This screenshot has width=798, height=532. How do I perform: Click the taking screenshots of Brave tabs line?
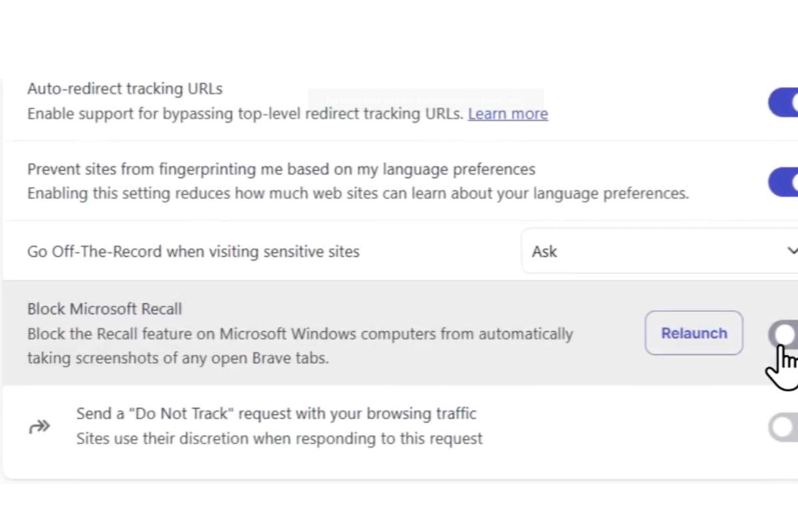click(x=178, y=358)
